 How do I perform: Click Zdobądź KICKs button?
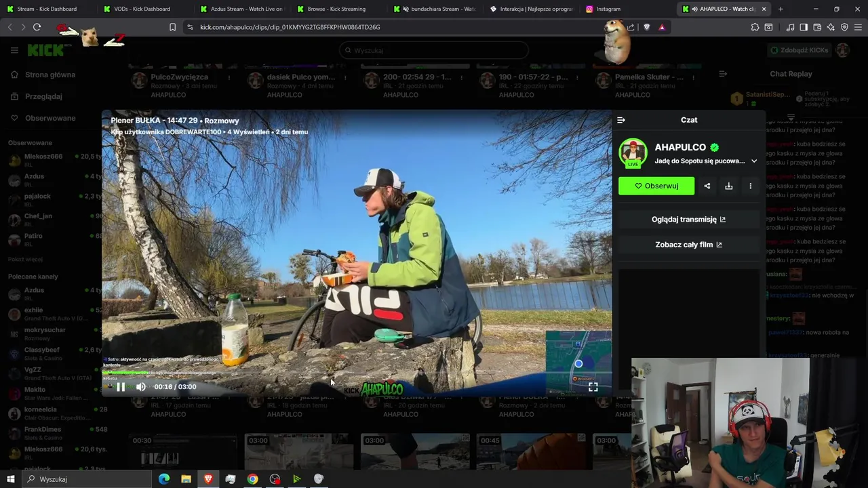pyautogui.click(x=800, y=50)
